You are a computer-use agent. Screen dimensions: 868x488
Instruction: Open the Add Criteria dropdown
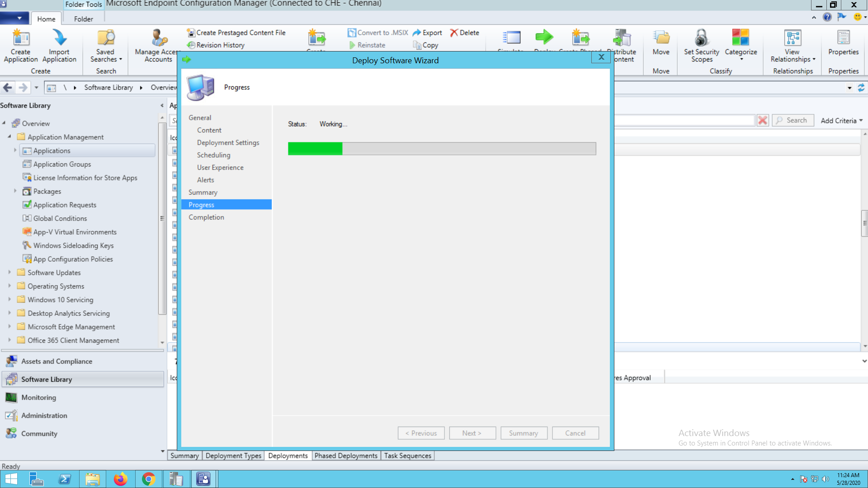842,121
